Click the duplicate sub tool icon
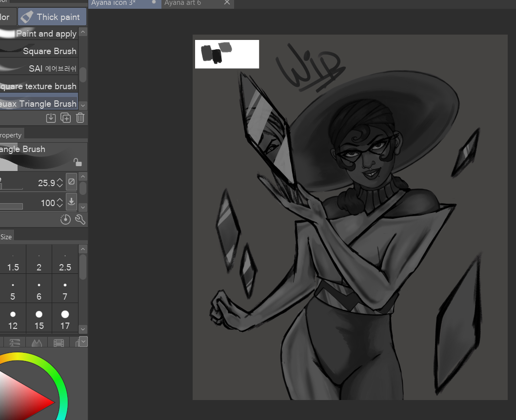This screenshot has height=420, width=516. coord(65,117)
